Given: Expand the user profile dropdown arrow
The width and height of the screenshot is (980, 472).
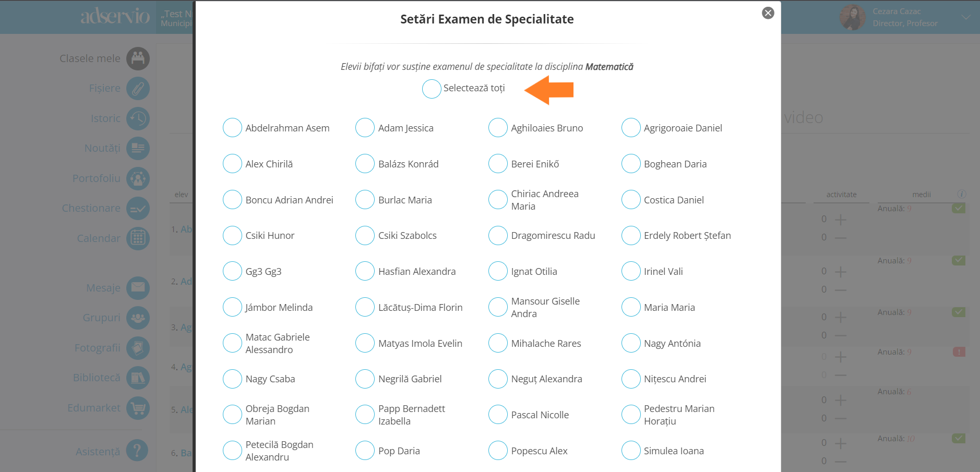Looking at the screenshot, I should [x=966, y=17].
